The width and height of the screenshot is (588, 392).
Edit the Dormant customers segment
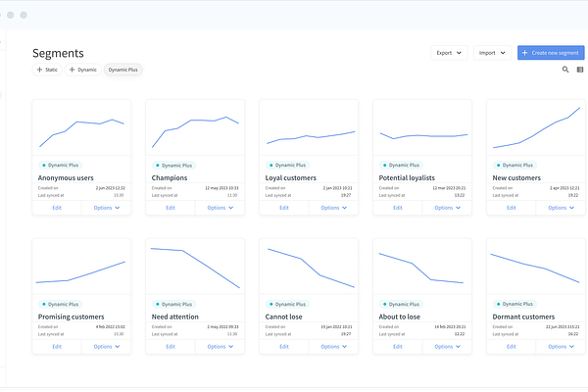tap(512, 347)
